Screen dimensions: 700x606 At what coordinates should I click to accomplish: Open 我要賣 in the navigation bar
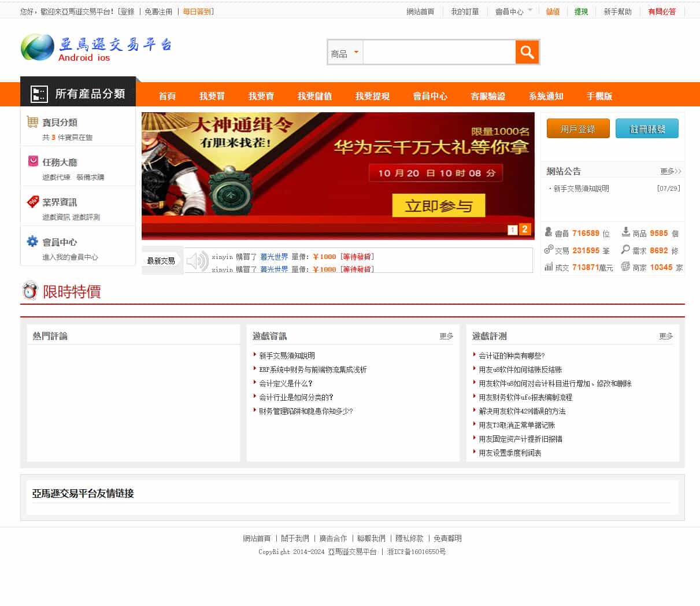(261, 96)
